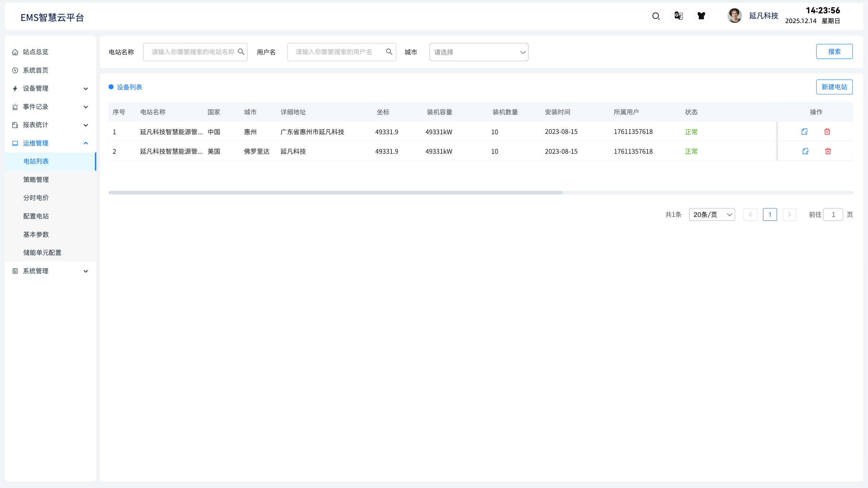868x488 pixels.
Task: Click edit icon for first station row
Action: point(805,132)
